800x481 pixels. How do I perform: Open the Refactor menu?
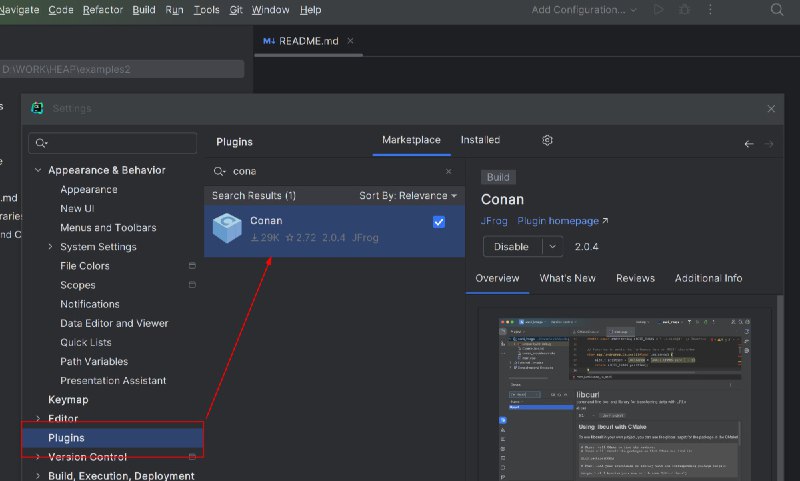[103, 10]
